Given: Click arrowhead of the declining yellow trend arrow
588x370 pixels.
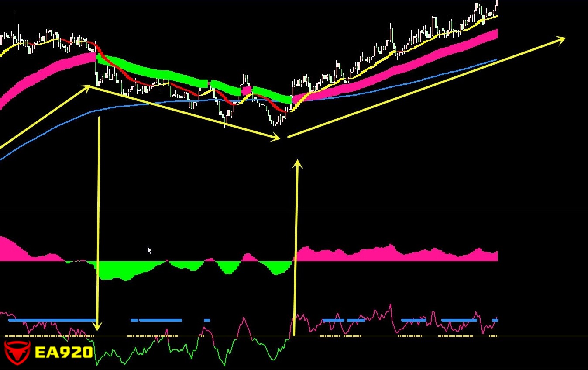Looking at the screenshot, I should pos(275,138).
